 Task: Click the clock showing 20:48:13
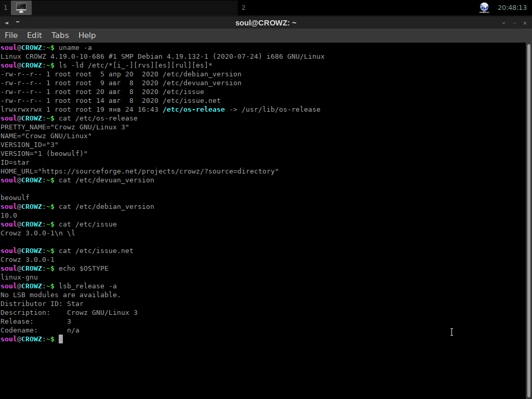512,7
